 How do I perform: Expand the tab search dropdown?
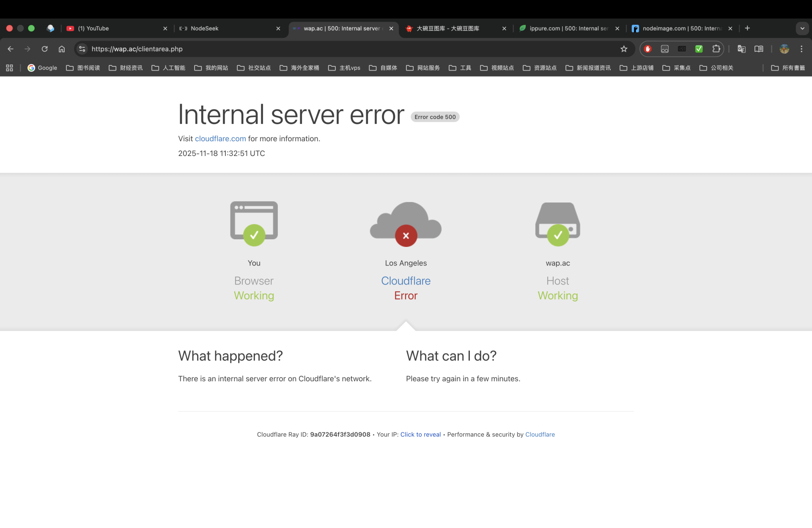click(x=802, y=28)
